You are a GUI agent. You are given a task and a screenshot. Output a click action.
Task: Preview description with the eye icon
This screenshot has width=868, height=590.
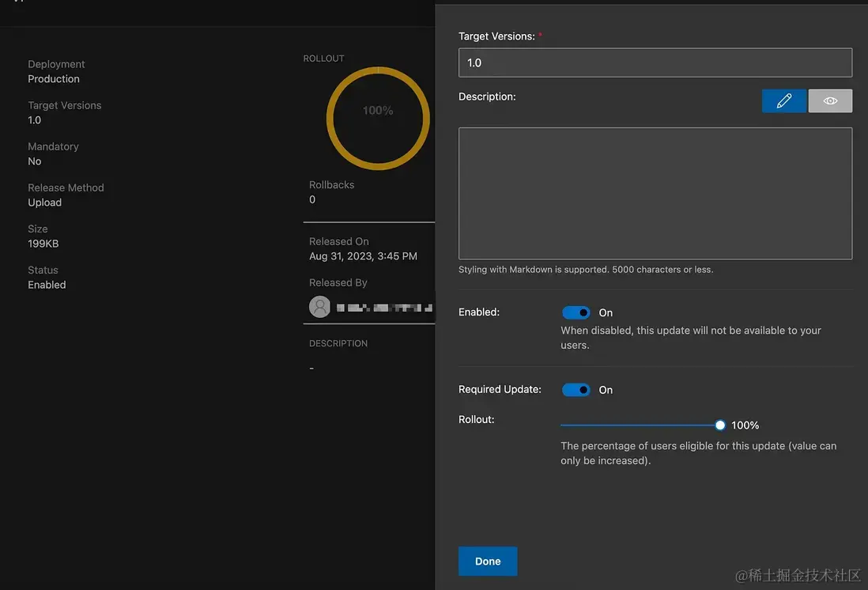(x=830, y=100)
